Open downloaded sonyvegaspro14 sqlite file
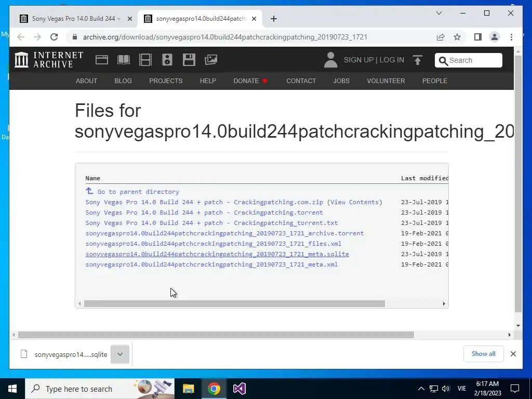 (x=64, y=354)
